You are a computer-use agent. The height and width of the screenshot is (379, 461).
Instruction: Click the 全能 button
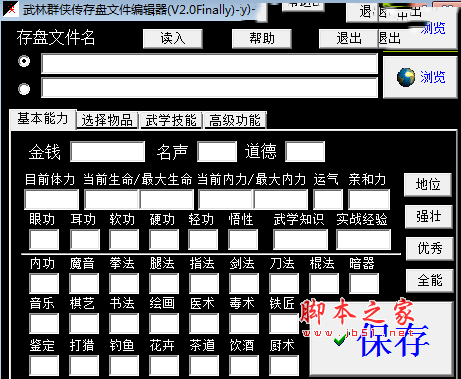coord(430,280)
